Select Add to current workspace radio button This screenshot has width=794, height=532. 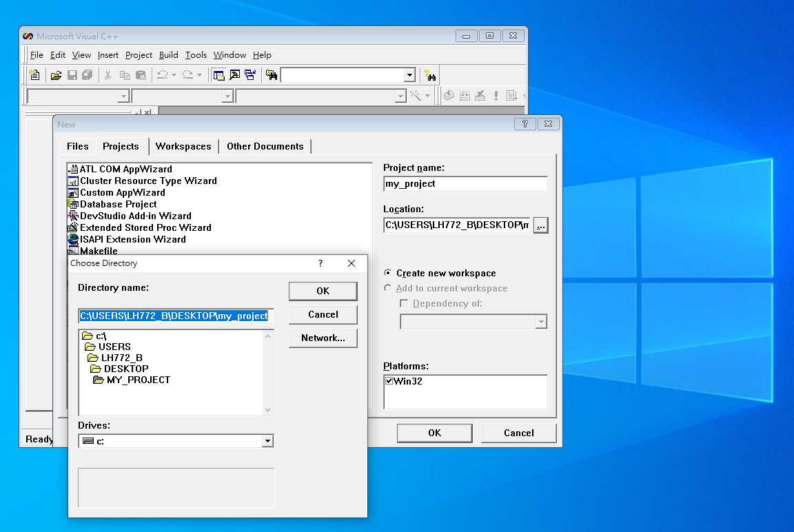388,288
